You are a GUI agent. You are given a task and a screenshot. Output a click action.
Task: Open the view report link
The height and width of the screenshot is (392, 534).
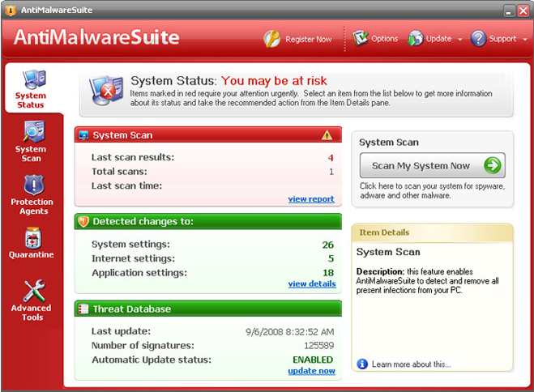coord(311,198)
